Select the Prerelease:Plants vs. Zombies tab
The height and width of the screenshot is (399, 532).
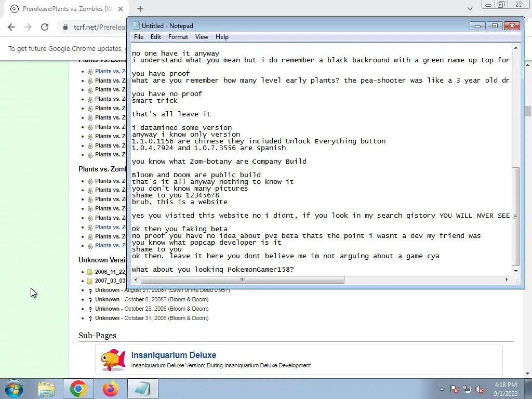pos(65,9)
